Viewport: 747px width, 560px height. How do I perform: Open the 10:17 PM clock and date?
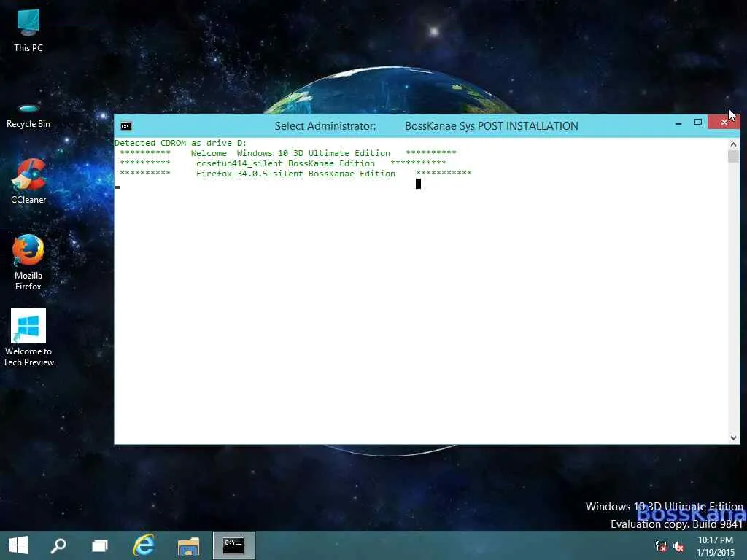[x=716, y=546]
